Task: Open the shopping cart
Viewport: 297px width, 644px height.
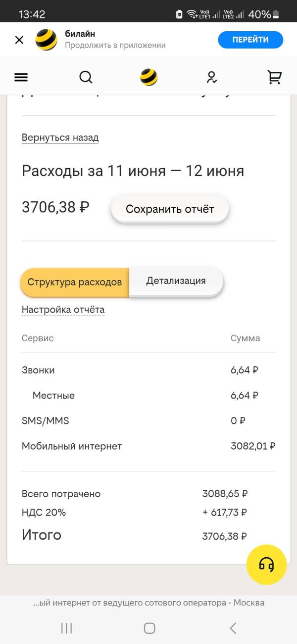Action: pos(274,77)
